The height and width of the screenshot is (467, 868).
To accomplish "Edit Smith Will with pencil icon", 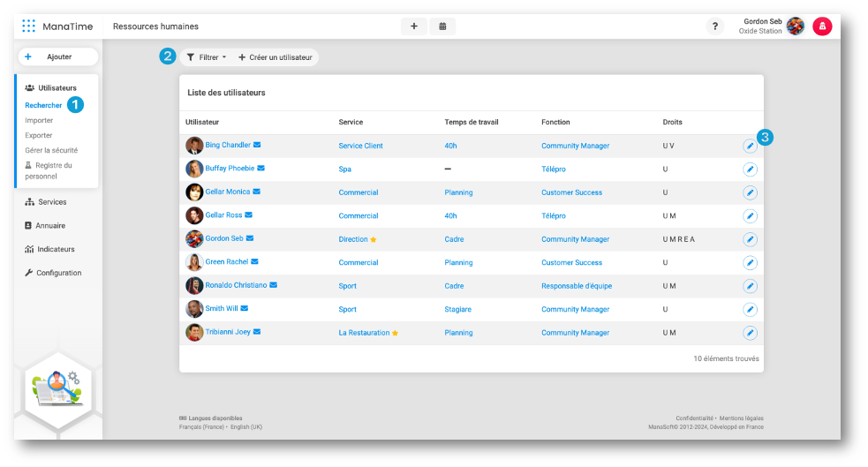I will 750,309.
